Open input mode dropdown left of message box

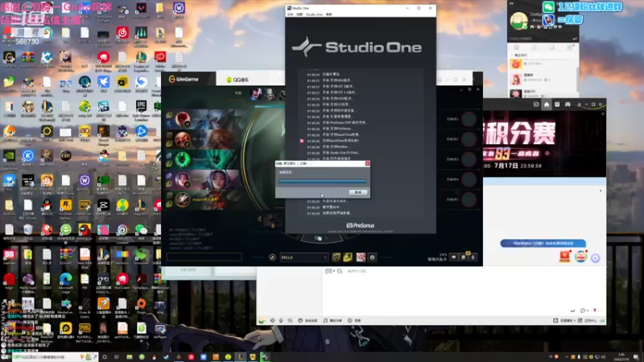click(329, 271)
